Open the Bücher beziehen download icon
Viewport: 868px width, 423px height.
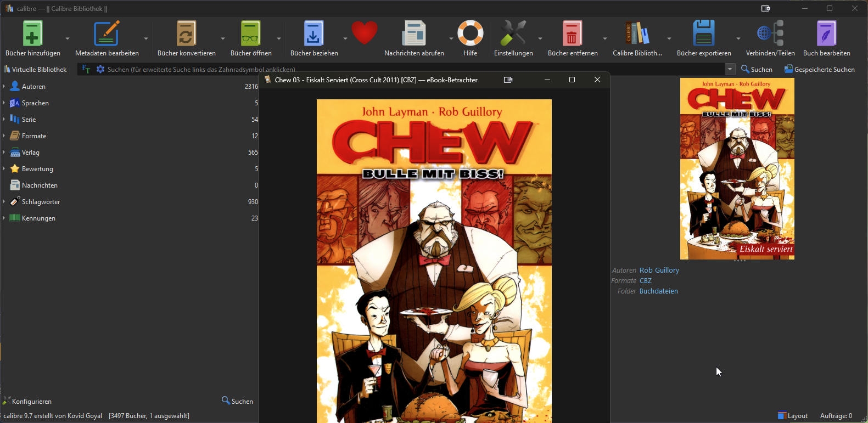[x=314, y=33]
